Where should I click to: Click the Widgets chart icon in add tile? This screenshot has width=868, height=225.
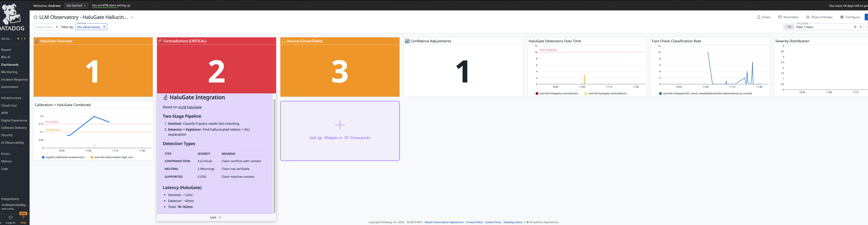320,138
